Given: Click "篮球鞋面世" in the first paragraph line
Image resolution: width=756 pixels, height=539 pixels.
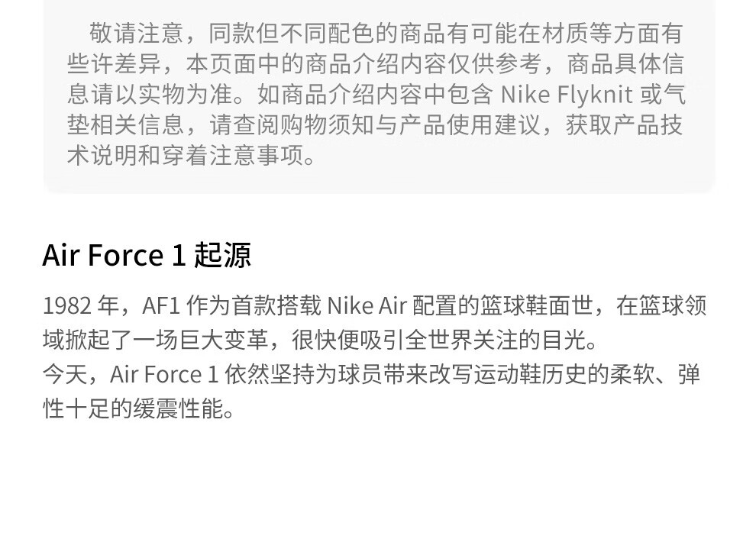Looking at the screenshot, I should click(536, 305).
